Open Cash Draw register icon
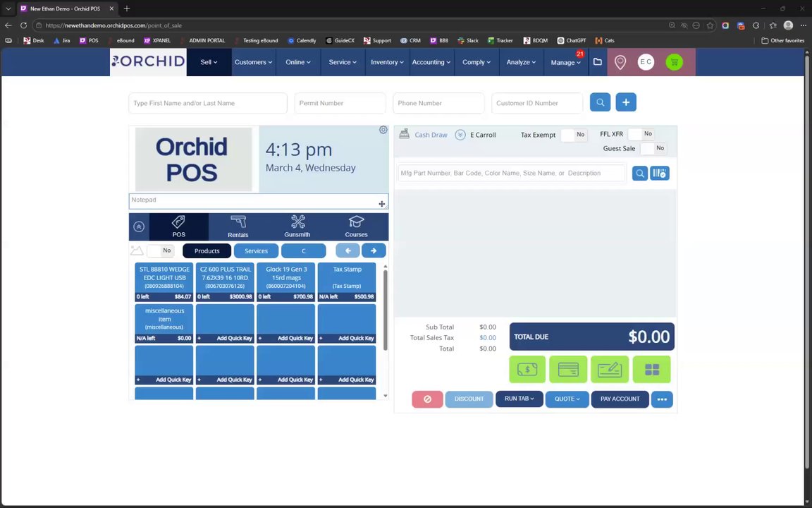Screen dimensions: 812x508 405,134
